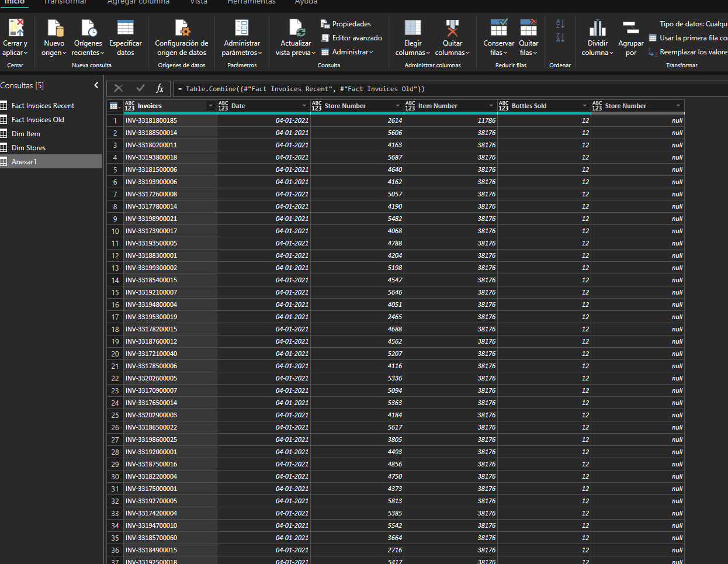Click the Especificar datos table icon

(x=125, y=27)
